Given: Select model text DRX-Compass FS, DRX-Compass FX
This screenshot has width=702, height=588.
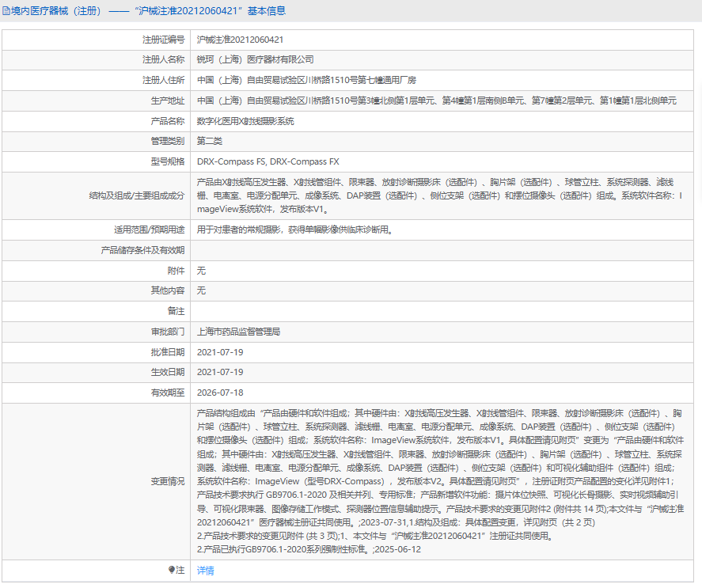Looking at the screenshot, I should (x=268, y=161).
